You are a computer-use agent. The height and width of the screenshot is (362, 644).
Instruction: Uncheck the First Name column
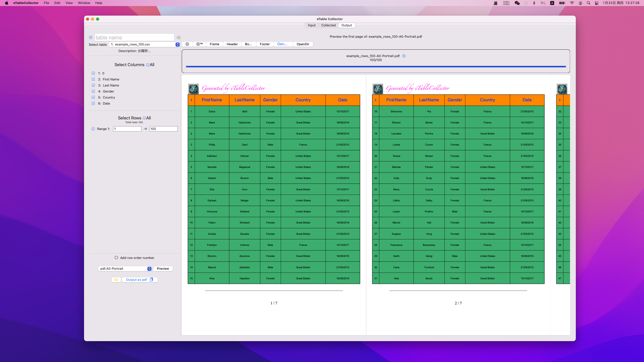click(93, 79)
